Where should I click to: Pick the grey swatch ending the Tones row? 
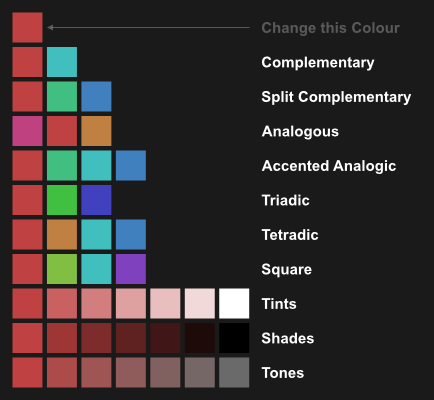[x=234, y=372]
